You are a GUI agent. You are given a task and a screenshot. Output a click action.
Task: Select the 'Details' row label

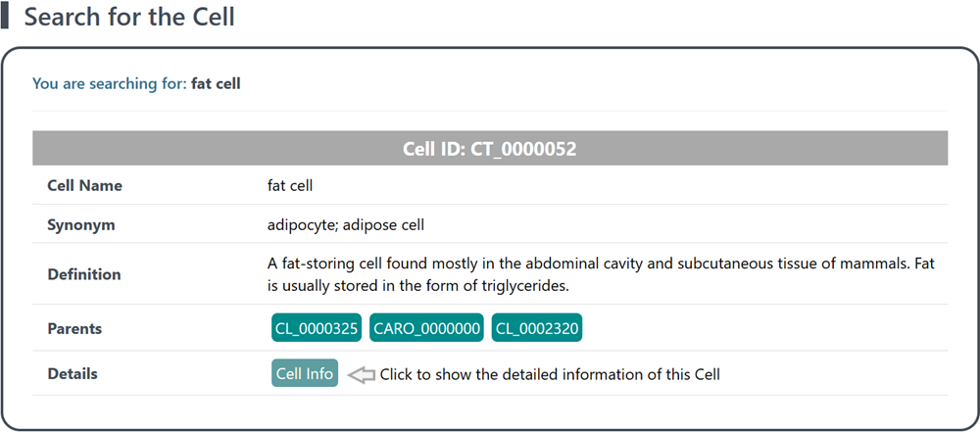pyautogui.click(x=73, y=373)
